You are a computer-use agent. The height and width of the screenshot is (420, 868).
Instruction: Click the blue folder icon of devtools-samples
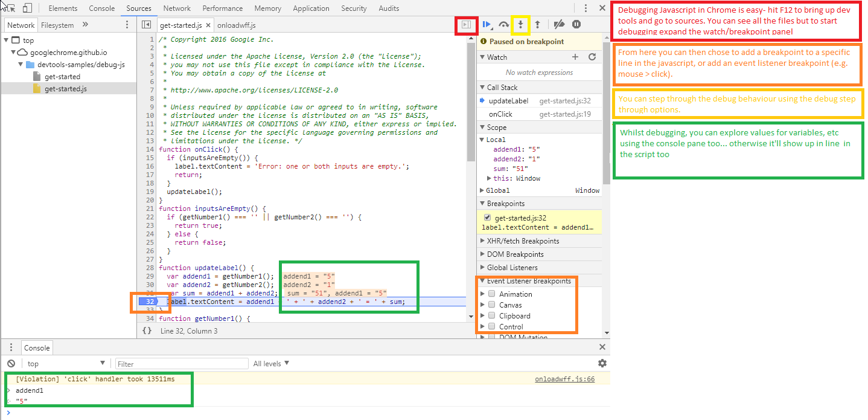coord(30,65)
